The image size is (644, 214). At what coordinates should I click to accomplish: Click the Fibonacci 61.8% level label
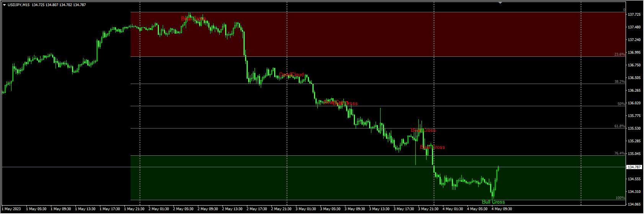(x=619, y=126)
